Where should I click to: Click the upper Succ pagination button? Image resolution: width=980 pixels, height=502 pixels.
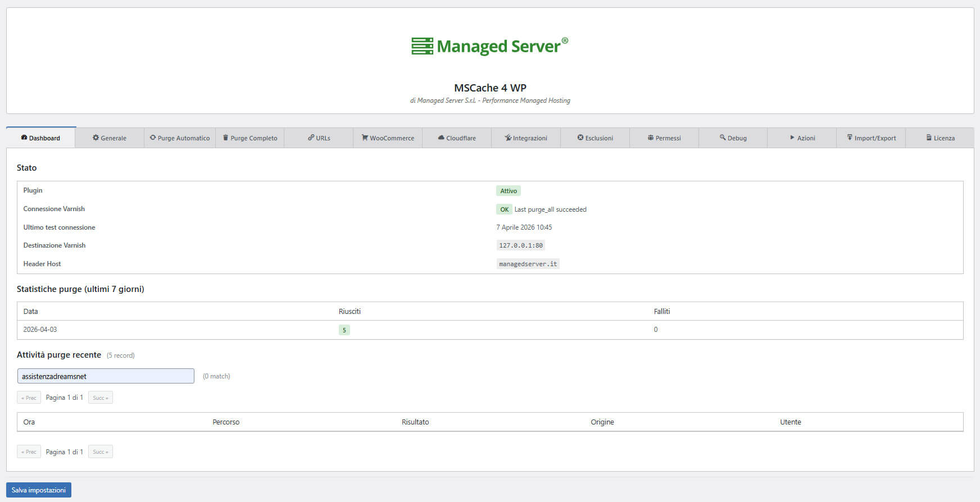click(x=101, y=398)
